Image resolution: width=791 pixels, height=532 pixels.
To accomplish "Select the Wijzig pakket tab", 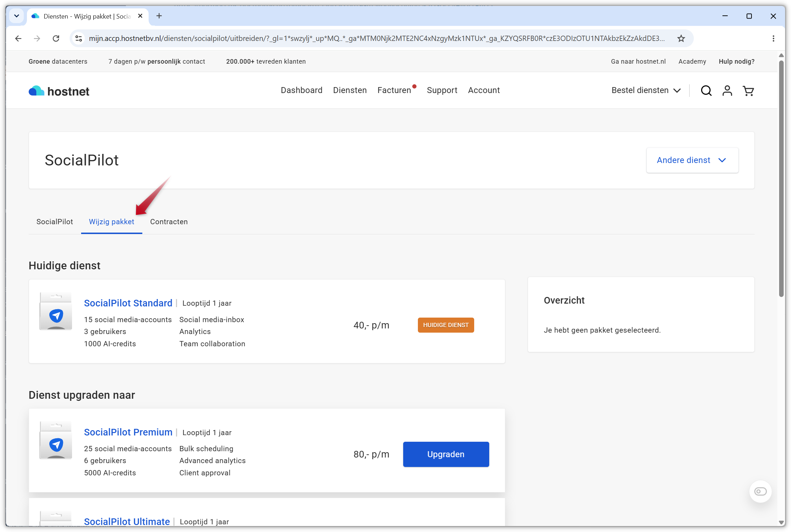I will tap(112, 222).
